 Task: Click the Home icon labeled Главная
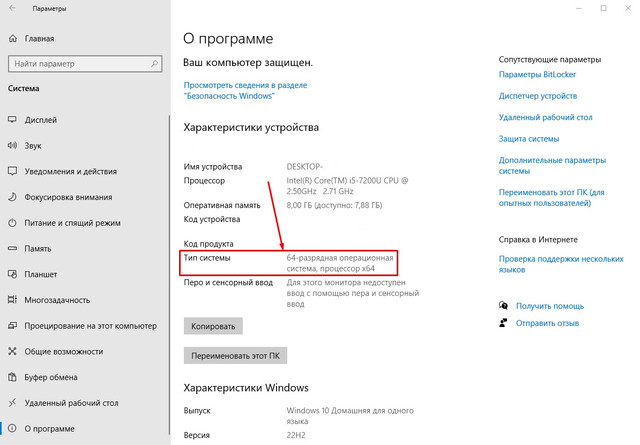[x=13, y=39]
